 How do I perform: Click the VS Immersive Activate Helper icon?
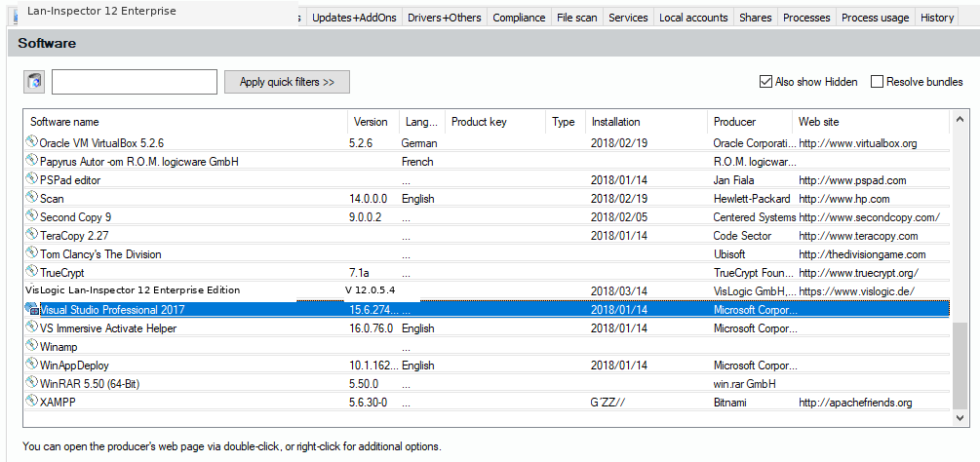(32, 327)
